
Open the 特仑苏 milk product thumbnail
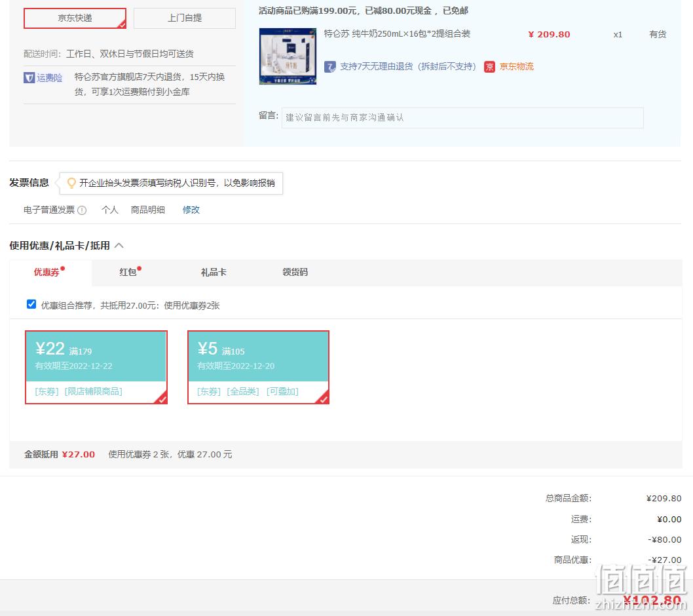coord(288,56)
